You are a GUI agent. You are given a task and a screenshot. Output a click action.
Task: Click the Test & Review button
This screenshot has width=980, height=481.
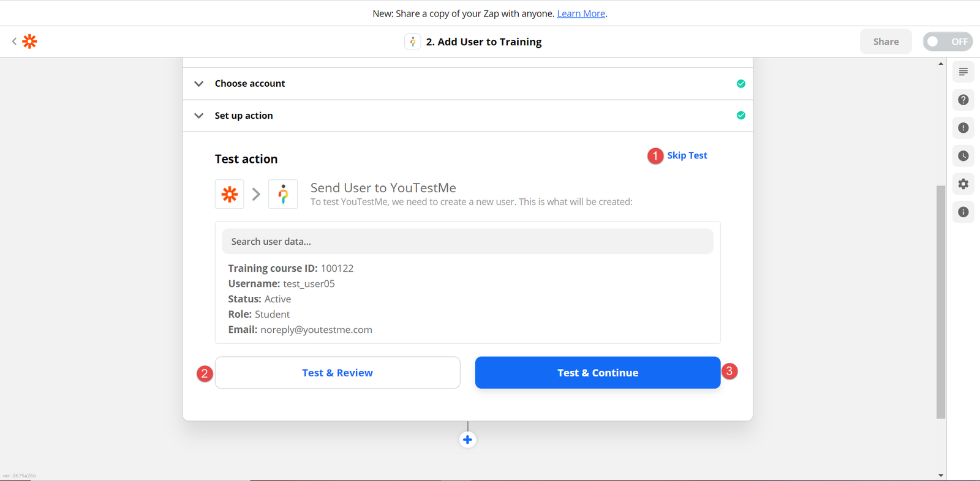click(x=337, y=373)
